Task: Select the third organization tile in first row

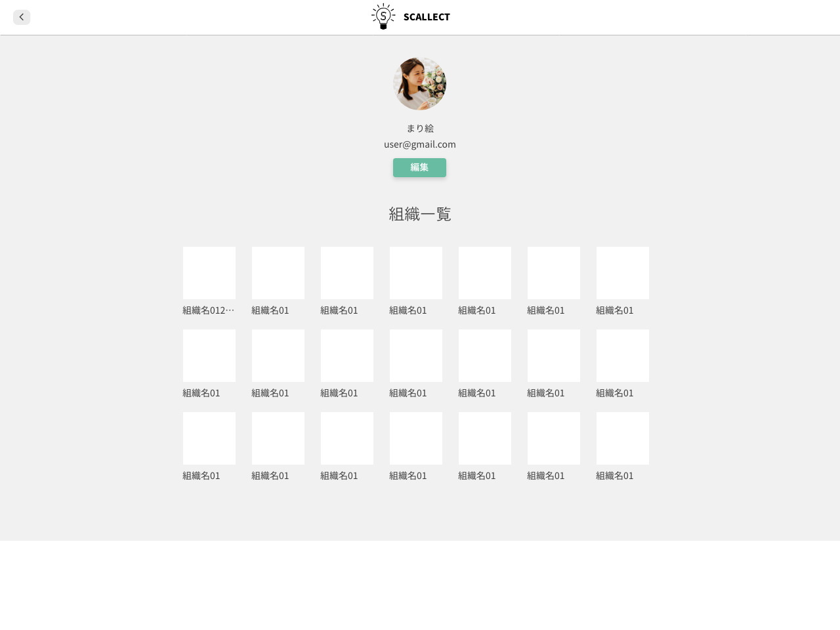Action: [347, 273]
